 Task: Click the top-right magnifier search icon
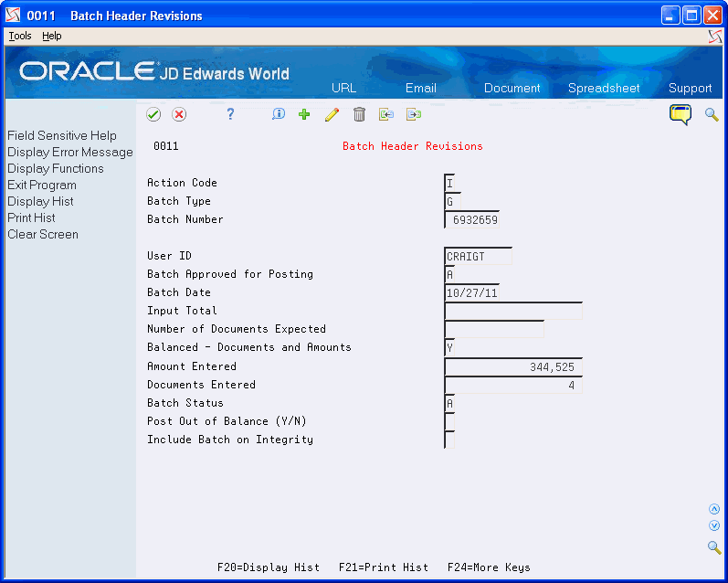point(712,114)
